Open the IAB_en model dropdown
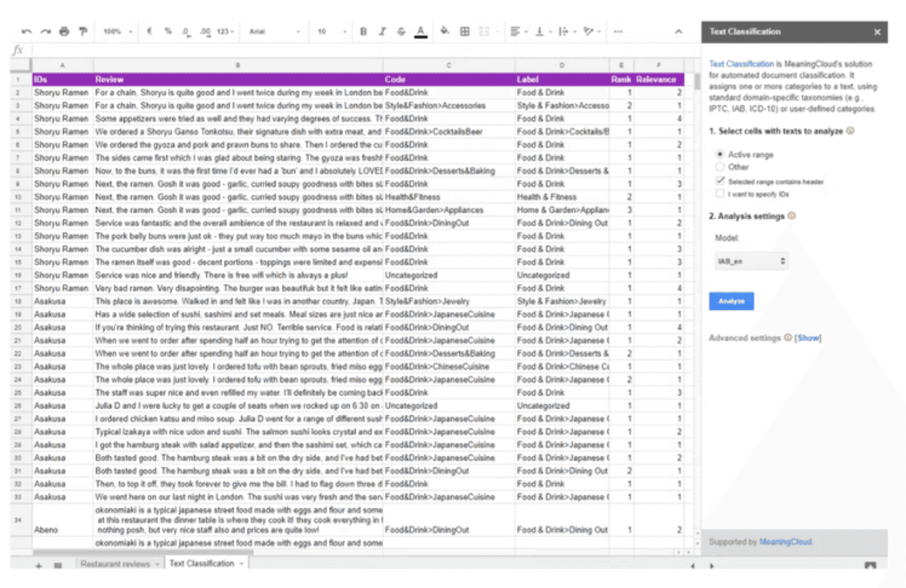Viewport: 906px width, 588px height. tap(751, 260)
